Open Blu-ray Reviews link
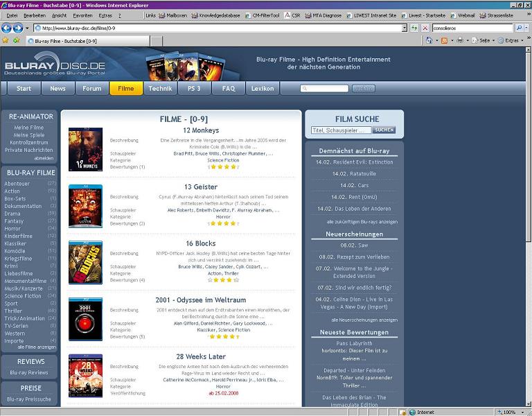Image resolution: width=532 pixels, height=416 pixels. coord(29,372)
